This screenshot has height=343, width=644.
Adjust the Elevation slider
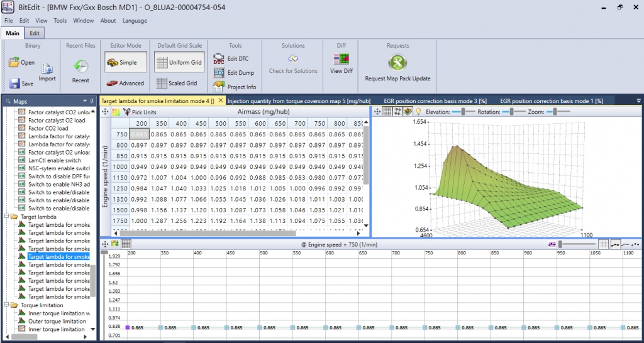[464, 112]
